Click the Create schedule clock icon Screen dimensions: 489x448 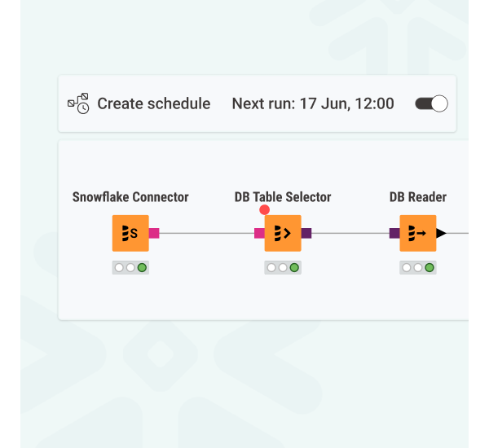[x=78, y=103]
